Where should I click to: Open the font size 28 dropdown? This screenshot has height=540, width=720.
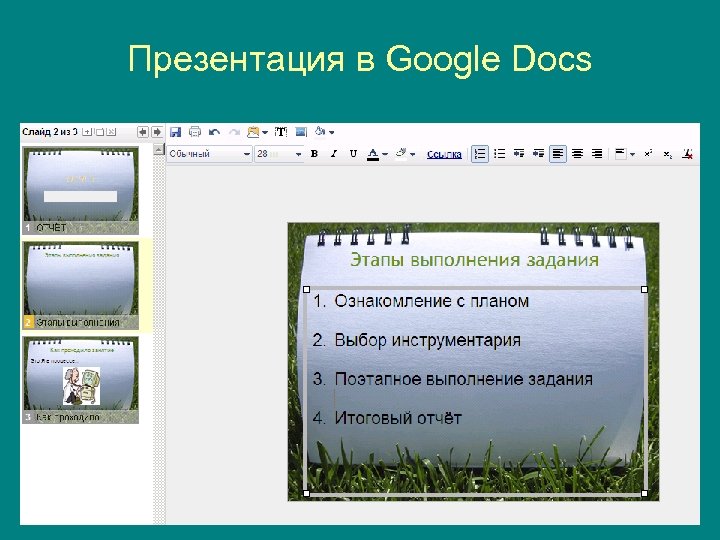(279, 154)
